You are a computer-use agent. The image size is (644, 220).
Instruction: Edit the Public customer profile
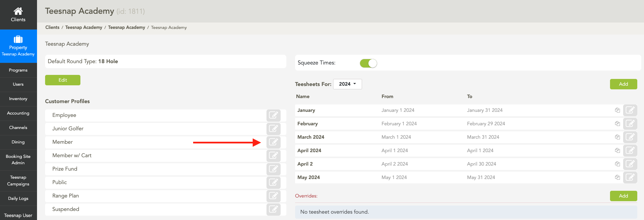coord(274,182)
